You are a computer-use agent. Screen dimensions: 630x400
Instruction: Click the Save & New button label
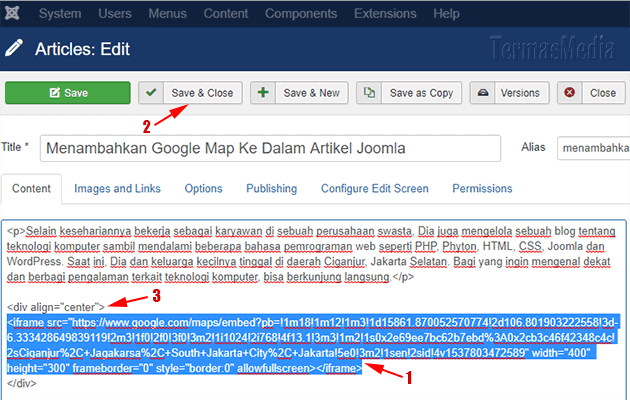click(x=312, y=93)
